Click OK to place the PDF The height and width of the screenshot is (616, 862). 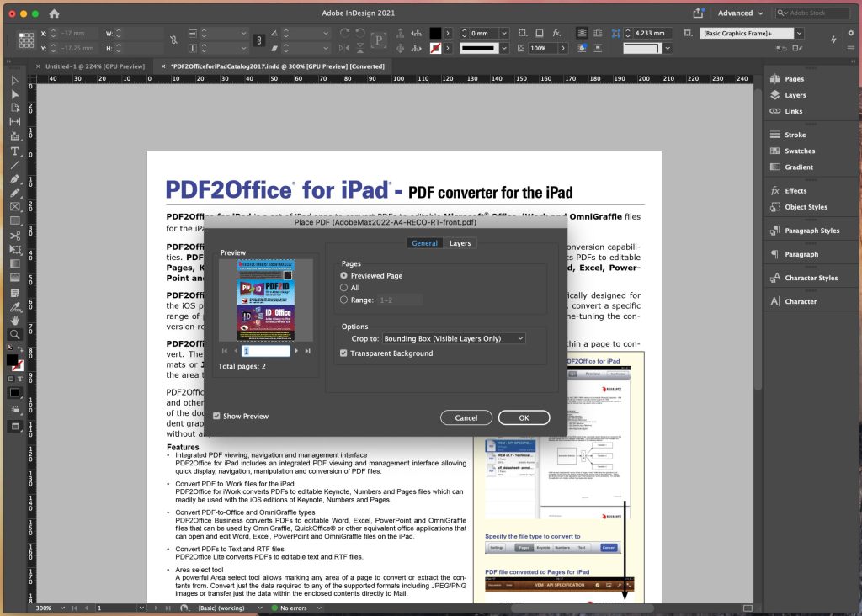[524, 417]
